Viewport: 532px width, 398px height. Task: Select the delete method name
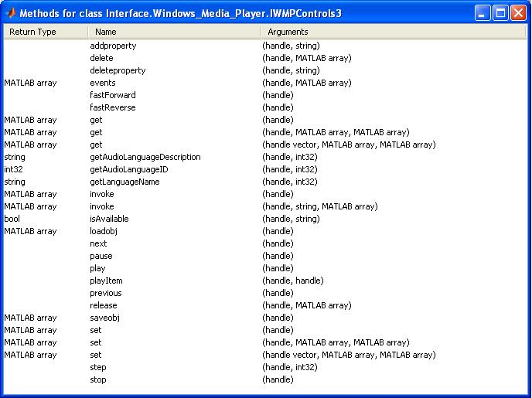click(x=101, y=58)
